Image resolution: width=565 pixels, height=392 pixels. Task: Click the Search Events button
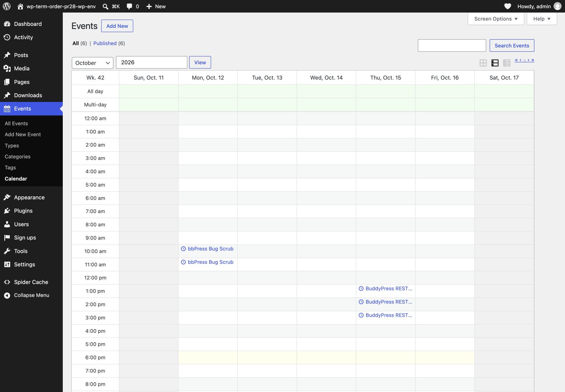512,45
